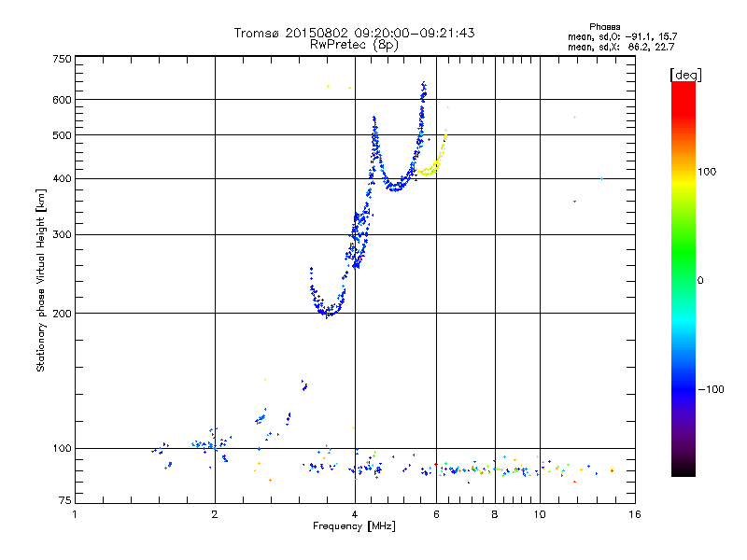Click the "[deg]" colorbar unit label
Screen dimensions: 747x560
[x=685, y=75]
